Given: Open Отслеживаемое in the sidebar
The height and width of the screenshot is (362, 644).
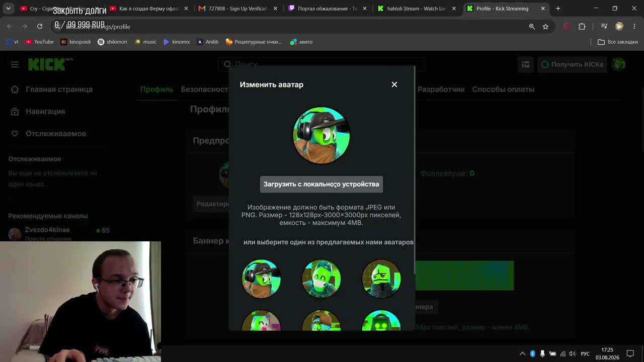Looking at the screenshot, I should pos(56,134).
